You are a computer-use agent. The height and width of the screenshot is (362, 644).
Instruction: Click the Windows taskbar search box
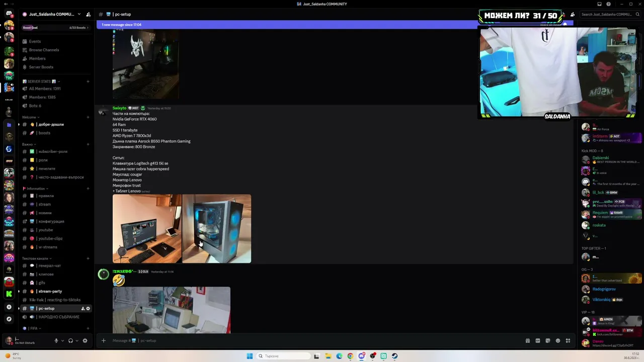(284, 356)
